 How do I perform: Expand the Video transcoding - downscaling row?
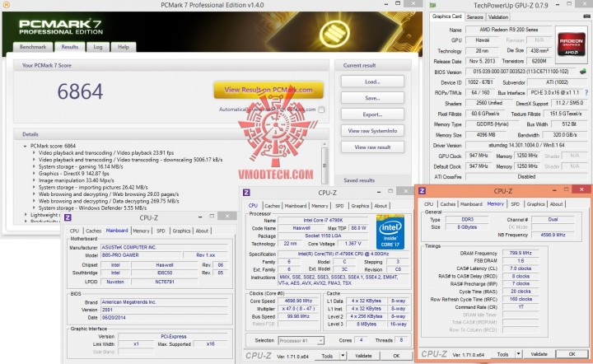click(34, 160)
